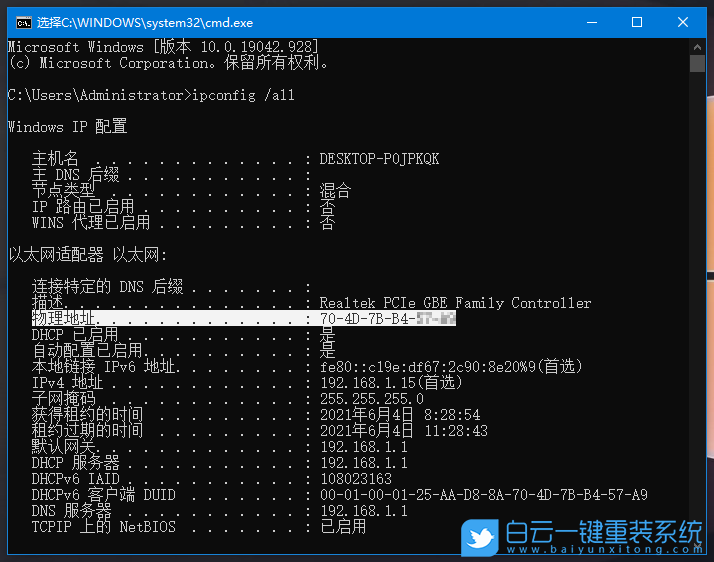Image resolution: width=714 pixels, height=562 pixels.
Task: Click the 物理地址 label
Action: pyautogui.click(x=63, y=318)
